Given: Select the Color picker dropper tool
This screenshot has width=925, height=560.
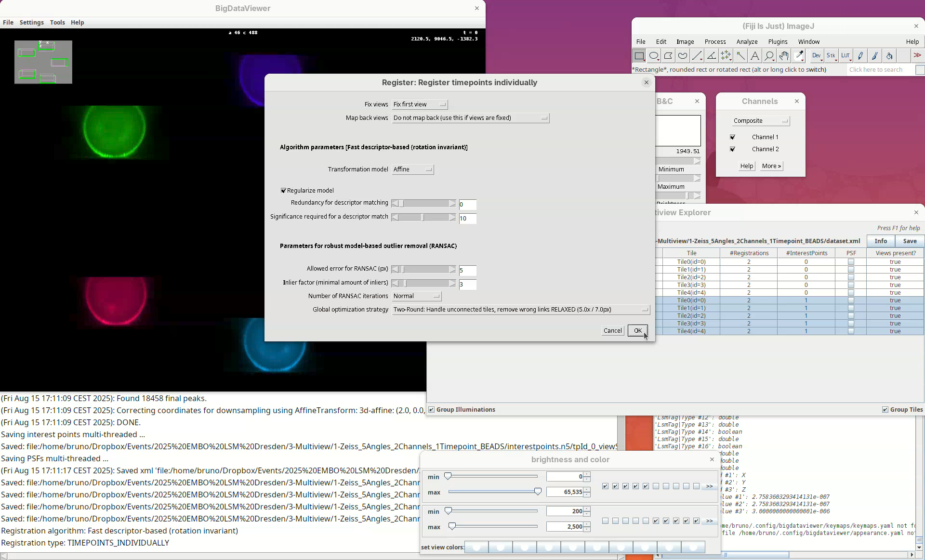Looking at the screenshot, I should coord(799,56).
